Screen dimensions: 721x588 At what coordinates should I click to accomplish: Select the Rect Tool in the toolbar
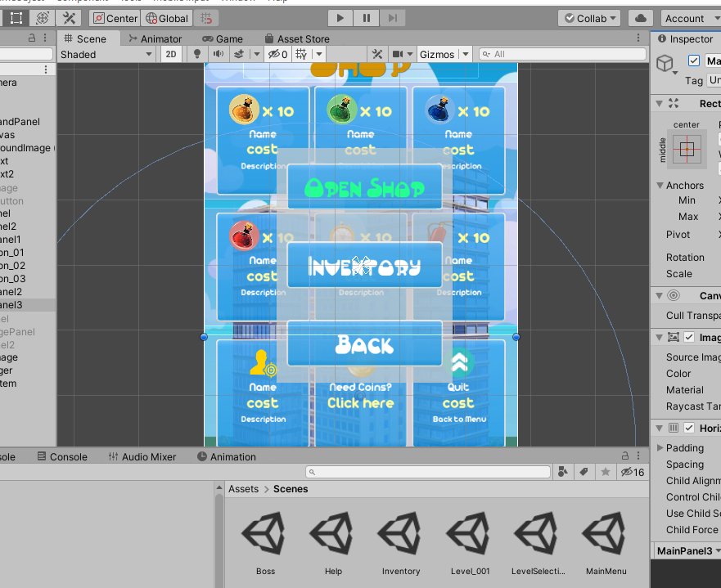(x=16, y=18)
